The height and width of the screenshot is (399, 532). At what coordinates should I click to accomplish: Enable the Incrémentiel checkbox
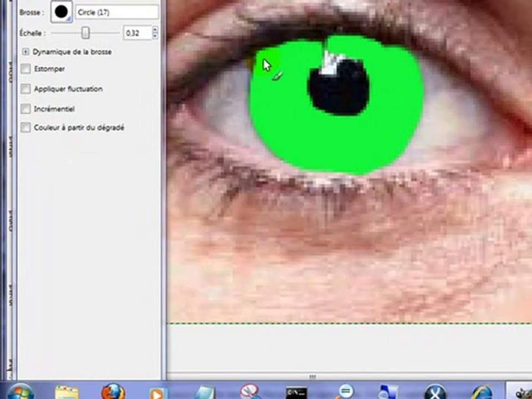click(x=26, y=109)
